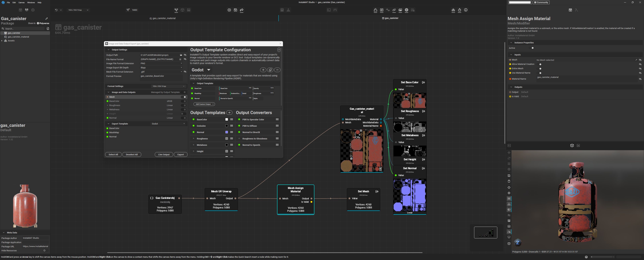Image resolution: width=644 pixels, height=260 pixels.
Task: Click the add Output Templates plus icon
Action: click(229, 113)
